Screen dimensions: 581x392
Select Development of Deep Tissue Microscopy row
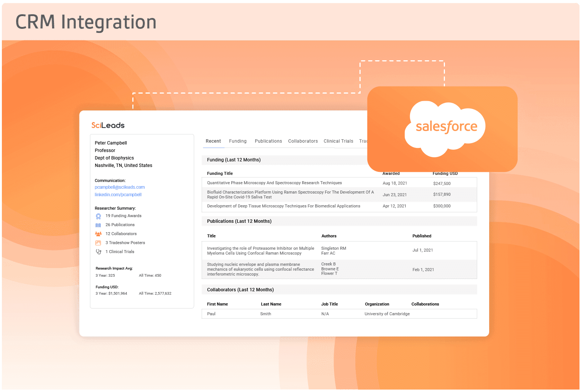point(339,206)
